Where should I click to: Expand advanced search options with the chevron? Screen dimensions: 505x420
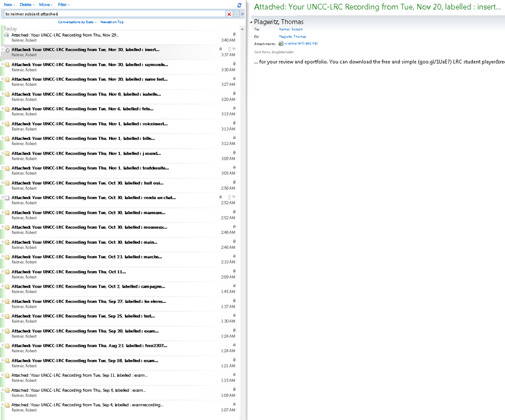[x=242, y=14]
